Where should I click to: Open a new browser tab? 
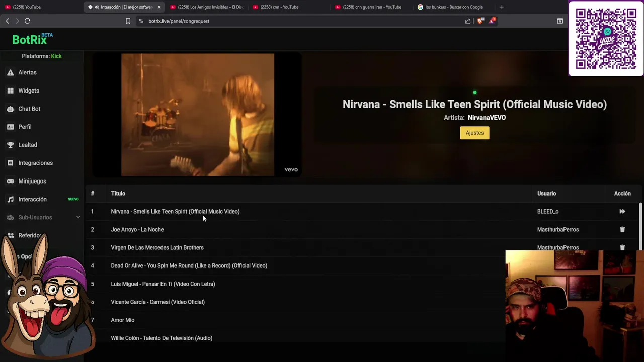(502, 7)
